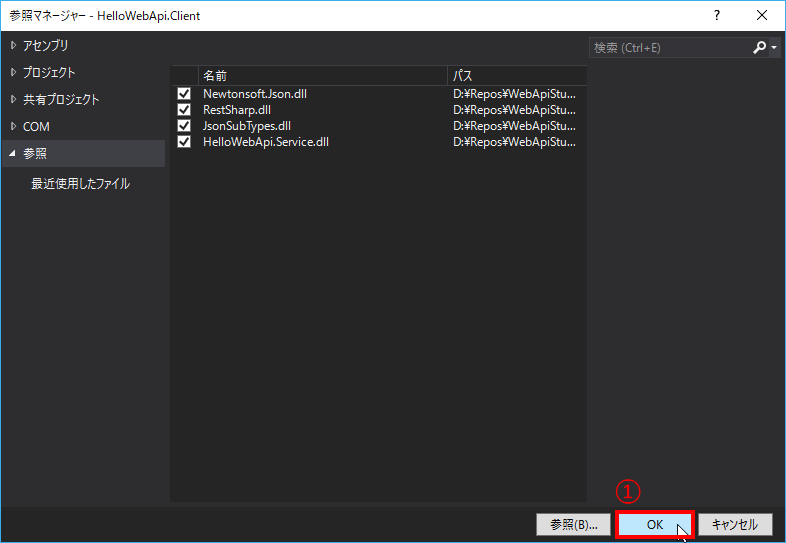This screenshot has width=786, height=543.
Task: Select the プロジェクト category
Action: tap(49, 72)
